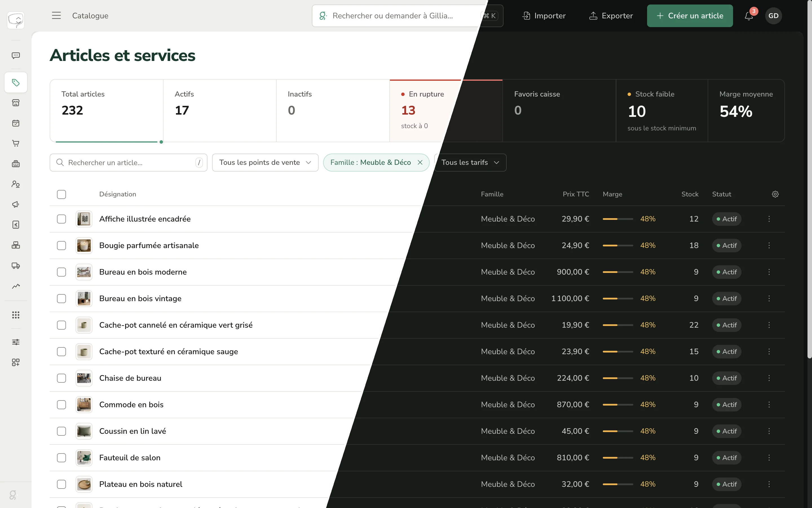This screenshot has height=508, width=812.
Task: Open the GD user avatar
Action: click(773, 16)
